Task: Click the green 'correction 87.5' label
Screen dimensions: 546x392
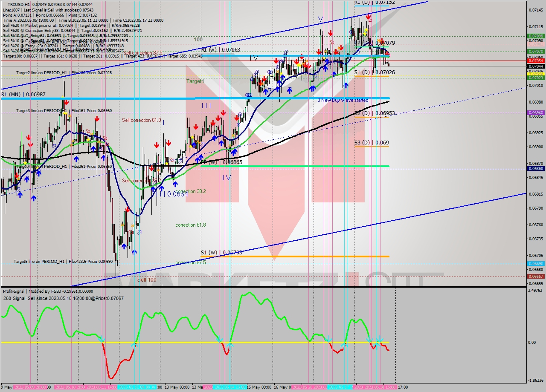Action: [x=191, y=262]
